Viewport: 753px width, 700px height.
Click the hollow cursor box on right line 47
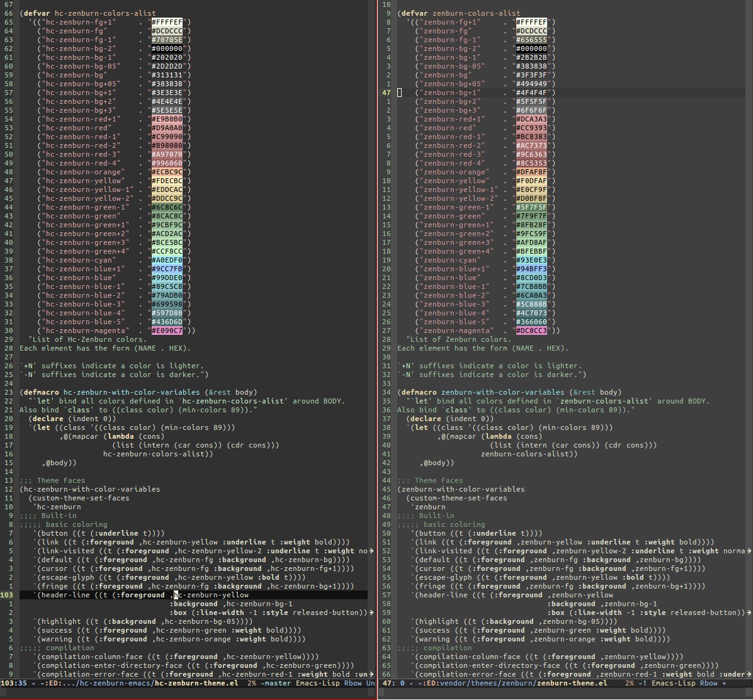coord(400,93)
